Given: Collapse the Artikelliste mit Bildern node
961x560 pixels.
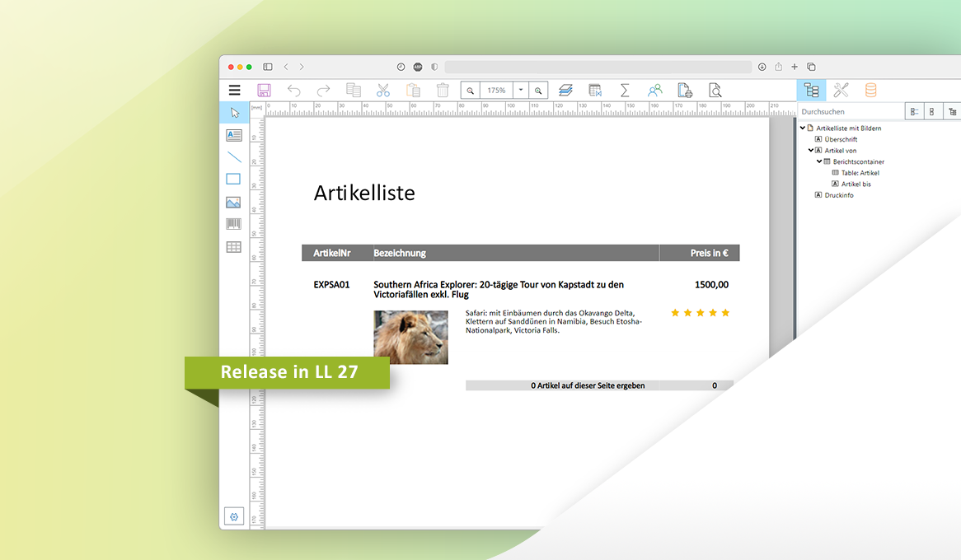Looking at the screenshot, I should point(803,128).
